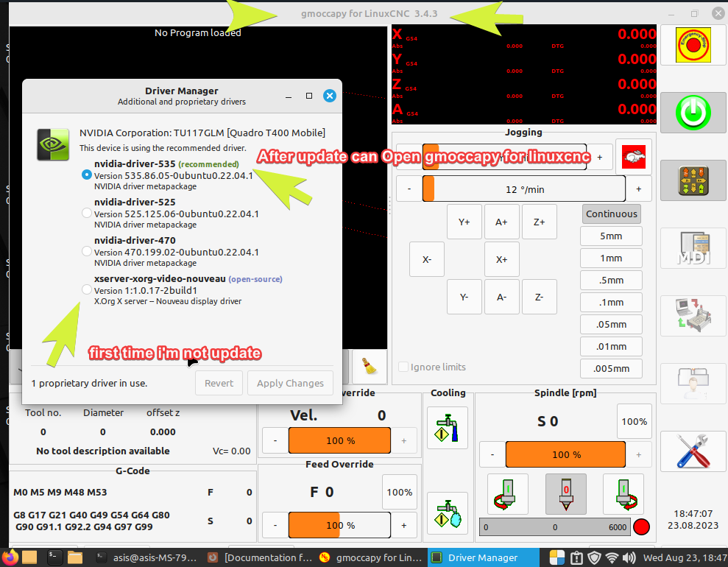Adjust the Spindle override 100 % slider
This screenshot has width=728, height=567.
565,454
